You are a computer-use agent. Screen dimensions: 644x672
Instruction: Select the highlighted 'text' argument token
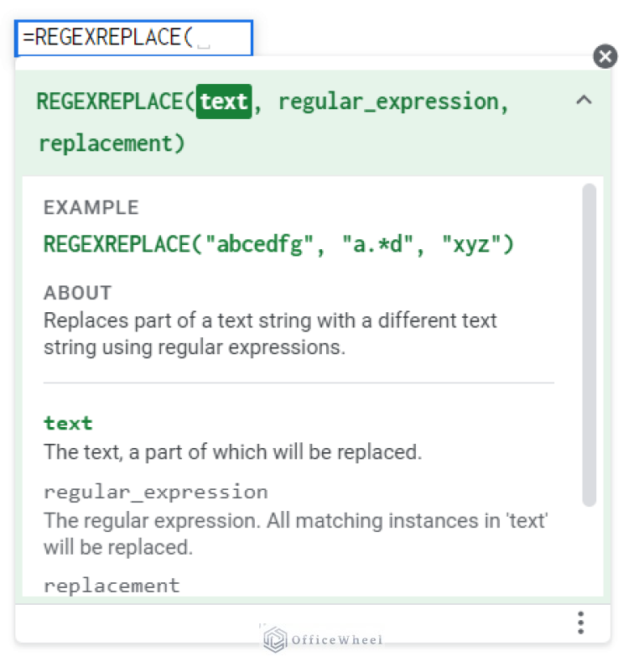click(x=225, y=101)
